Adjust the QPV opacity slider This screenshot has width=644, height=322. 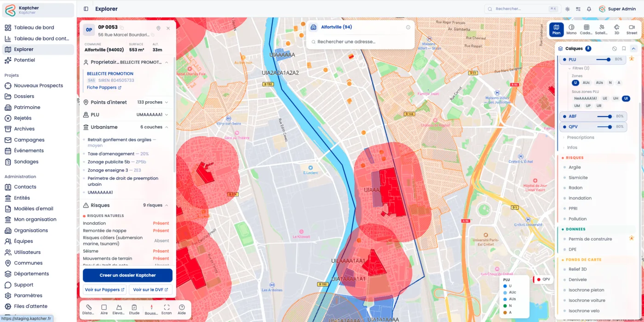pyautogui.click(x=604, y=126)
